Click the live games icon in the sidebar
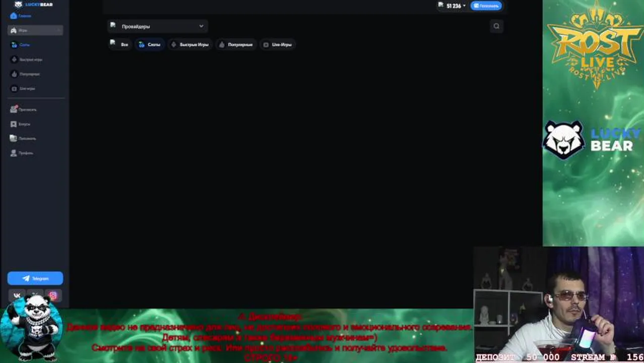The height and width of the screenshot is (363, 644). tap(14, 89)
